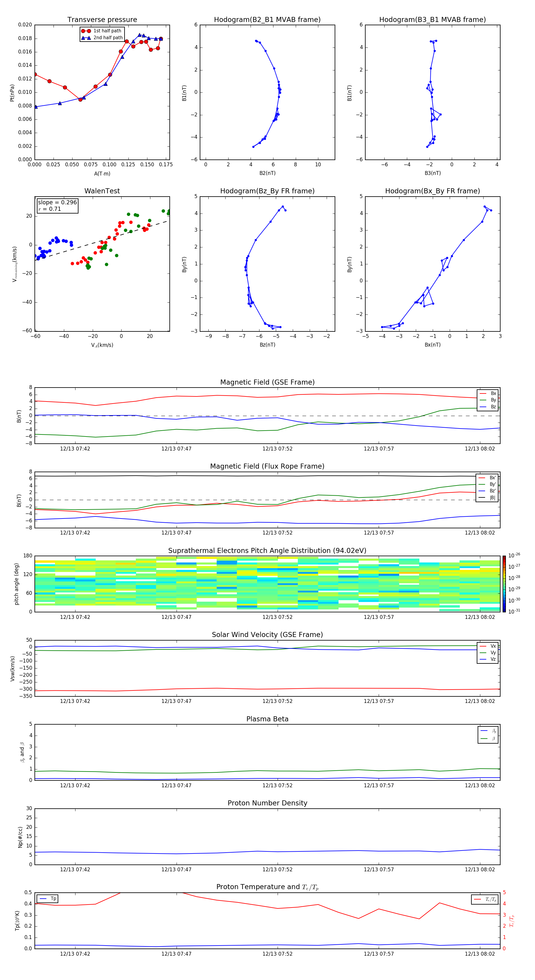535x980 pixels.
Task: Click the "slope = 0.296" annotation
Action: pyautogui.click(x=57, y=203)
